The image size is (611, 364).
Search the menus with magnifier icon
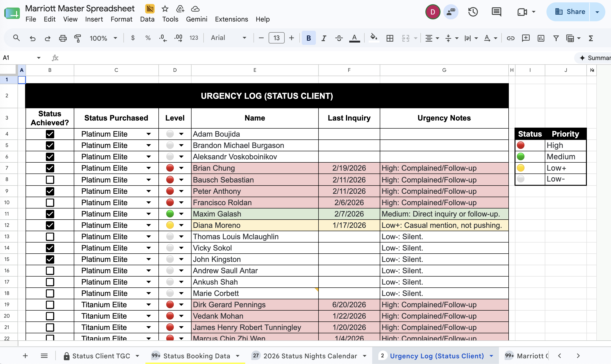(x=17, y=38)
